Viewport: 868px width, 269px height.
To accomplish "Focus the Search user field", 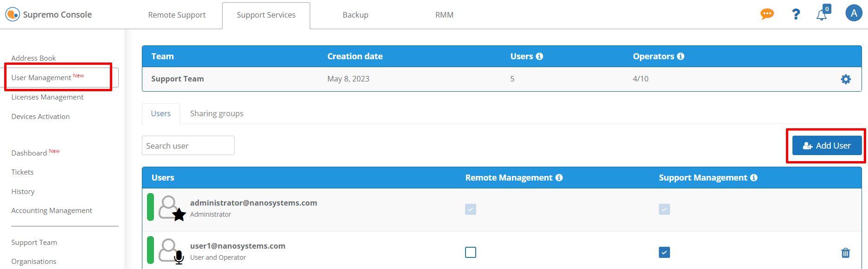I will pyautogui.click(x=188, y=145).
